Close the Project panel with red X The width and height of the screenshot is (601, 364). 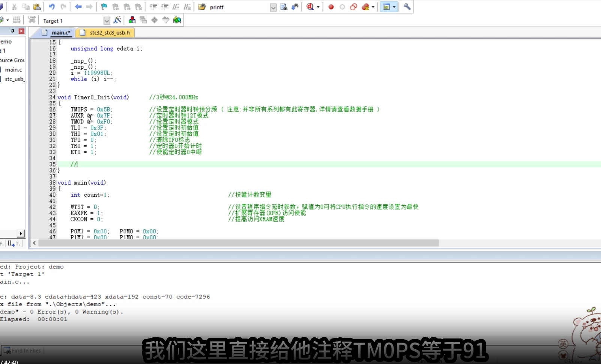[21, 31]
